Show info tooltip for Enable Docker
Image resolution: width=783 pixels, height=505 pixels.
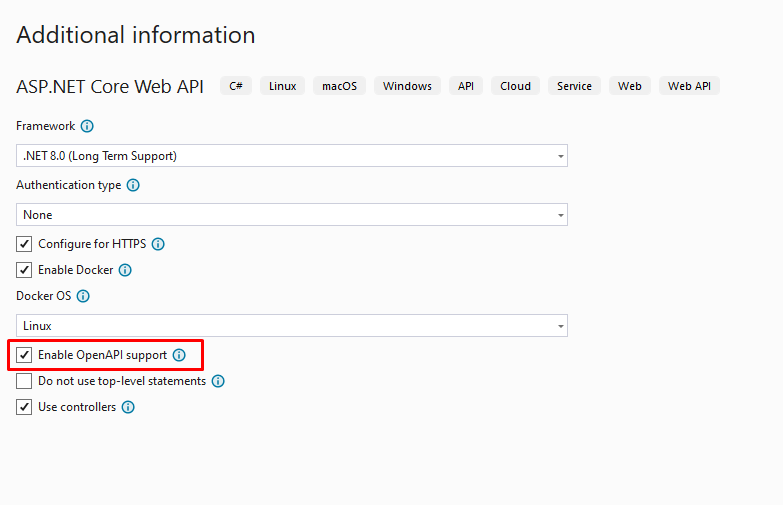(125, 270)
